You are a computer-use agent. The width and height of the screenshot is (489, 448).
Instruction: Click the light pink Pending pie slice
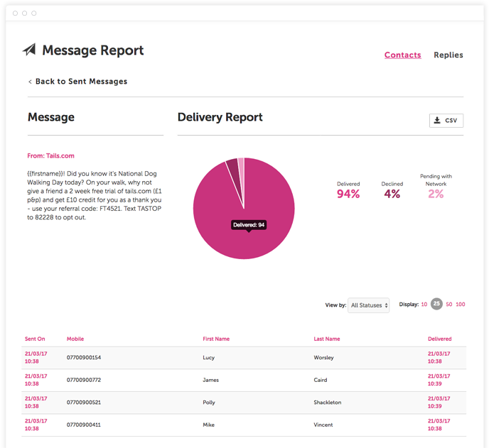click(x=242, y=170)
